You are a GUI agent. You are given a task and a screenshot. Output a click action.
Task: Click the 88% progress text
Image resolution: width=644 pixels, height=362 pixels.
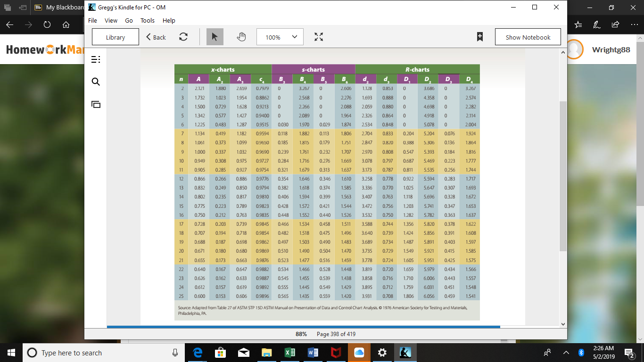[x=301, y=334]
